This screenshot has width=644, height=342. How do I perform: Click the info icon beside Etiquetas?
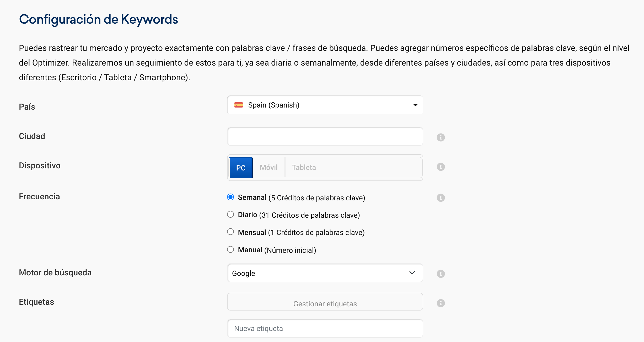pos(441,303)
